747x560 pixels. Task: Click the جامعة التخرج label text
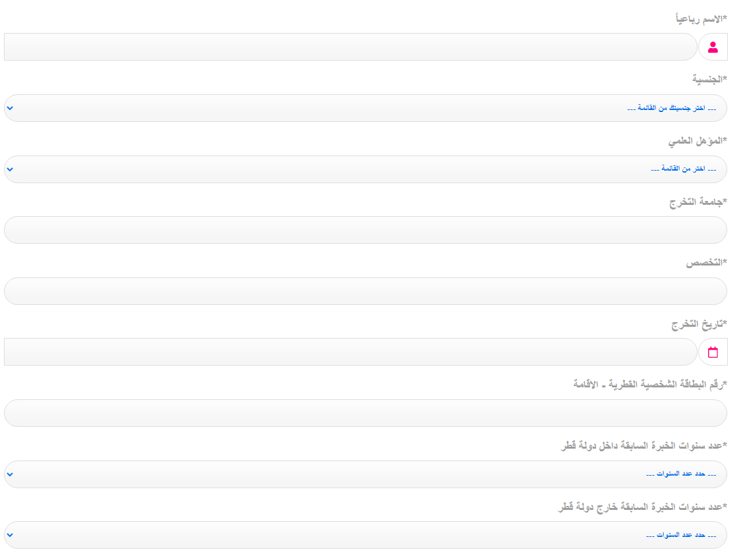pyautogui.click(x=698, y=202)
